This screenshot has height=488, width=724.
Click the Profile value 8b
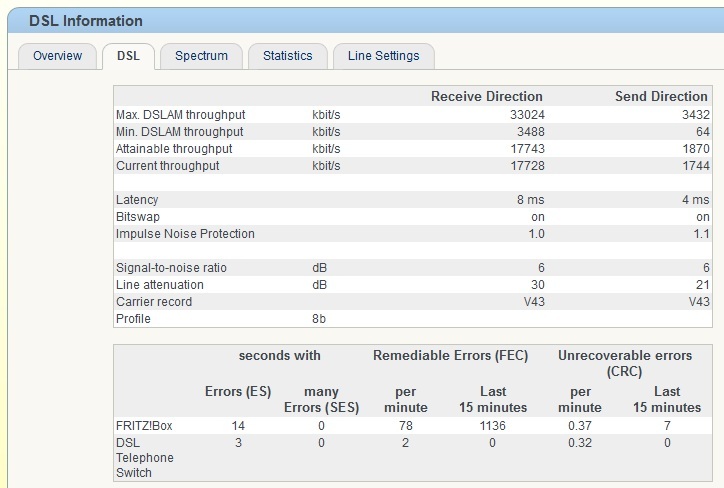click(x=319, y=319)
